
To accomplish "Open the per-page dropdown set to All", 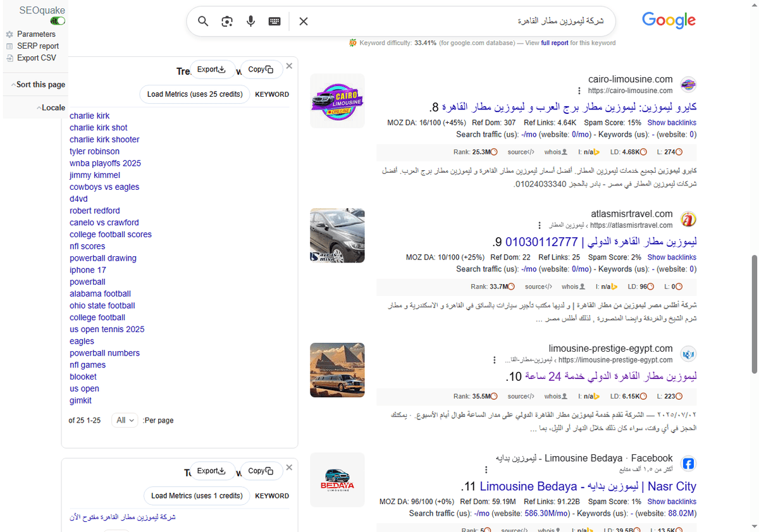I will pos(125,420).
